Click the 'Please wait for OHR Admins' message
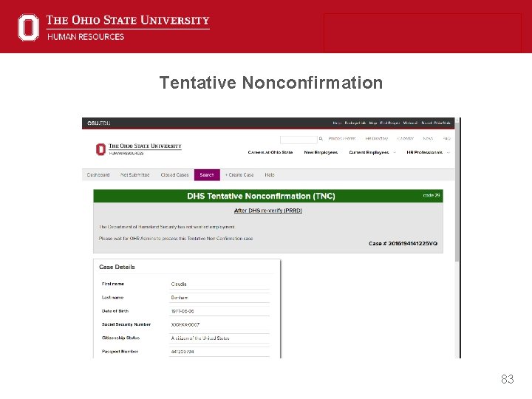Screen dimensions: 532x399 176,239
